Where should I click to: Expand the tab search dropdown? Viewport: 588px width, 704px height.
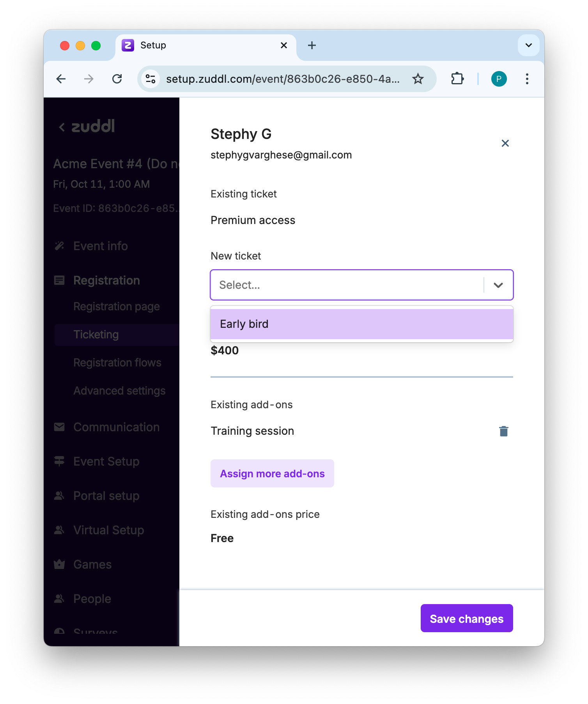(x=528, y=45)
